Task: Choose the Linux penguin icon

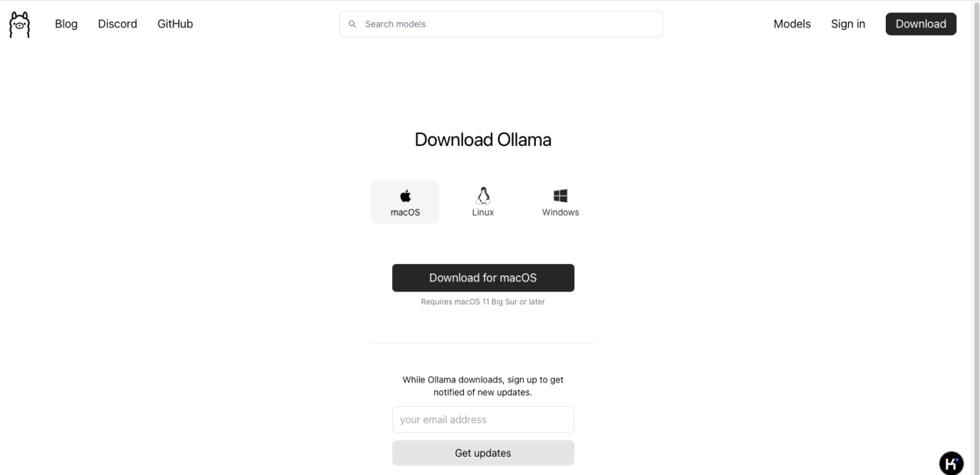Action: point(483,196)
